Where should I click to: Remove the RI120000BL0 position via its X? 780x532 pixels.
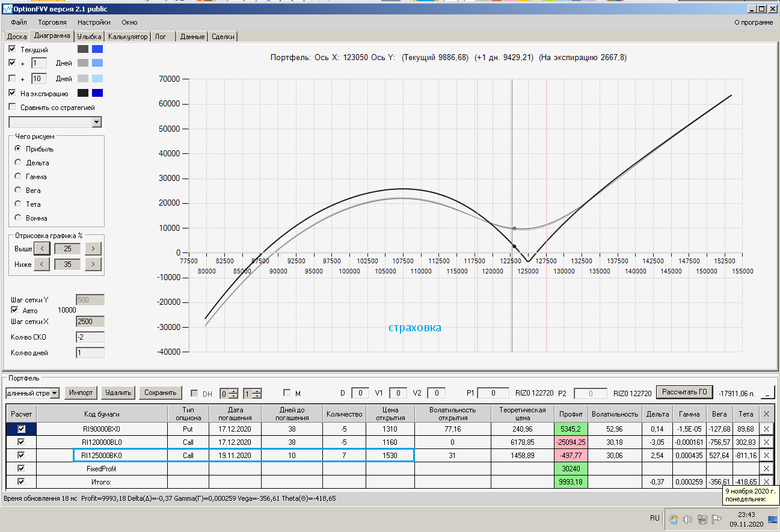pos(766,442)
